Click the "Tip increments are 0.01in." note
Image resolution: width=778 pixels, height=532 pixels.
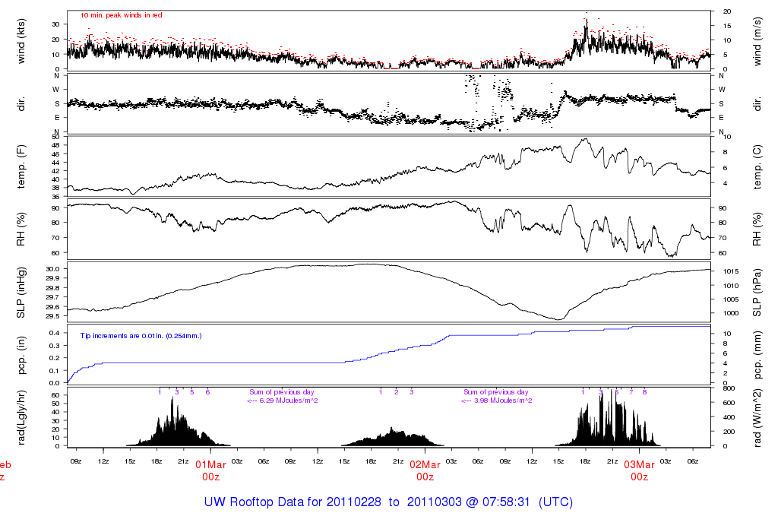(x=141, y=336)
